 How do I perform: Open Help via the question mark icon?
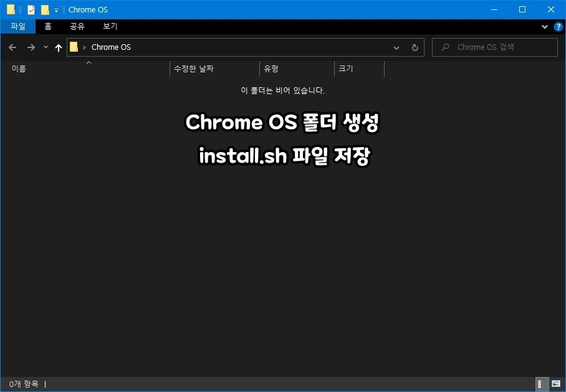558,27
